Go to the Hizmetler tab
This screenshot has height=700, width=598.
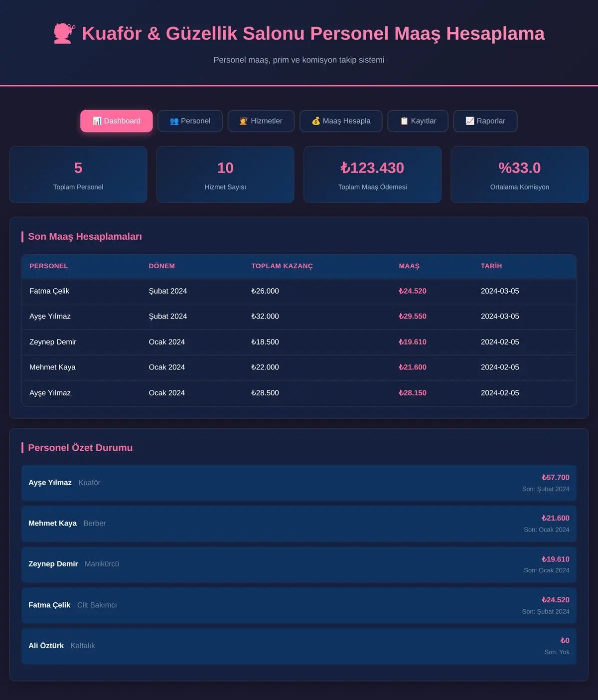pos(261,121)
